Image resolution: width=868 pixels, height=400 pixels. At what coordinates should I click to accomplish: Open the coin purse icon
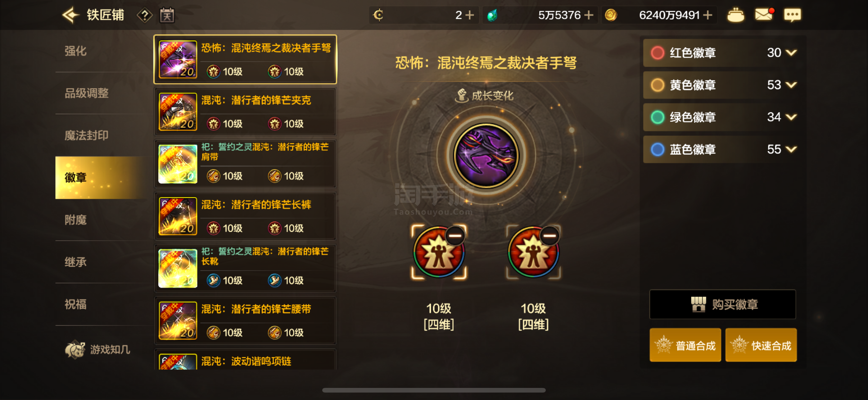pyautogui.click(x=735, y=15)
